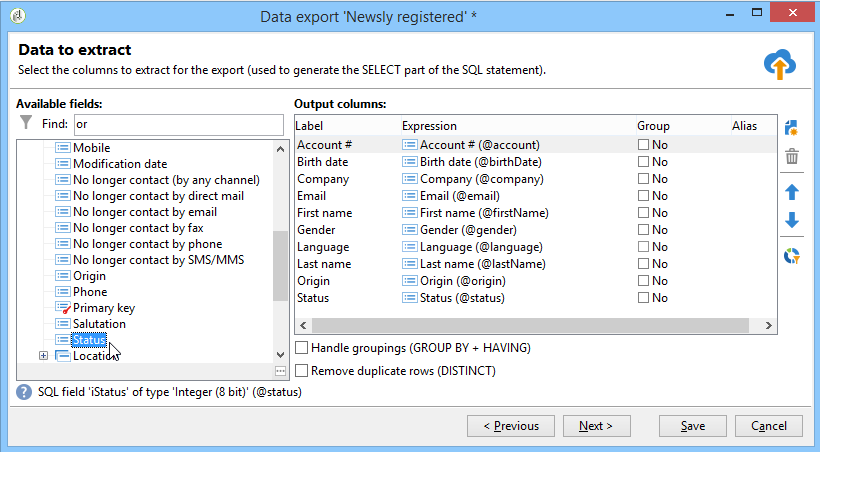Click the blue help question mark icon
The height and width of the screenshot is (480, 850).
[24, 392]
